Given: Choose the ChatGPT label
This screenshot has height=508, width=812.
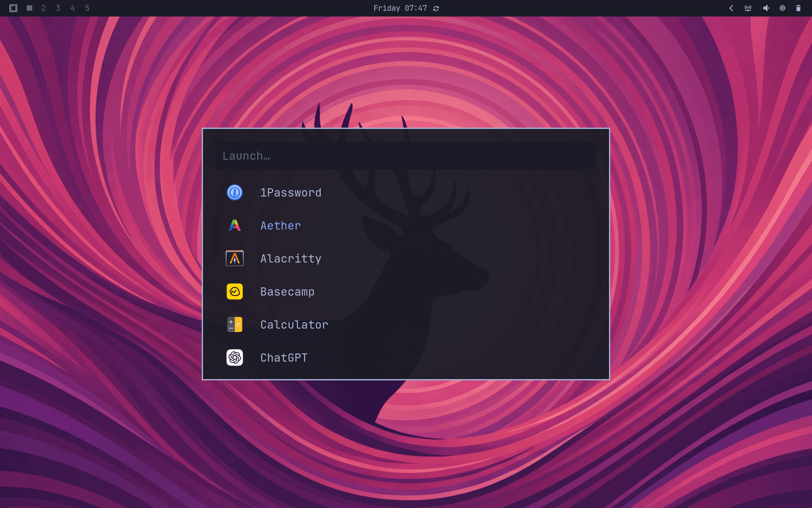Looking at the screenshot, I should pyautogui.click(x=284, y=358).
